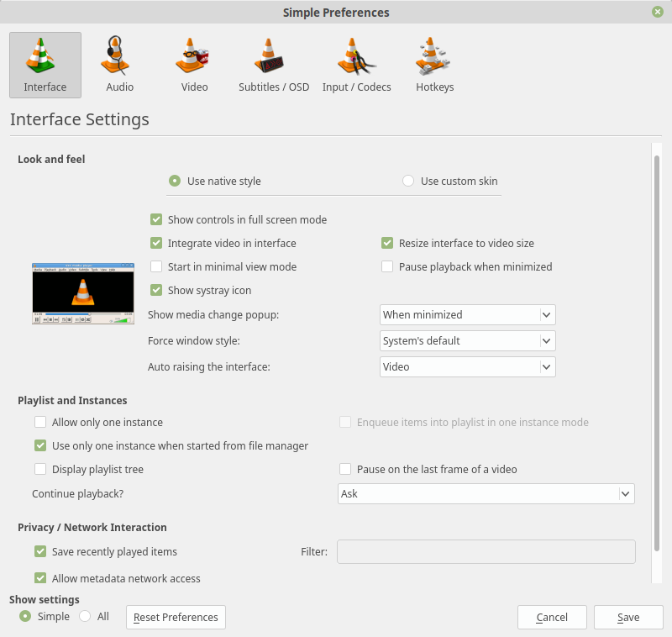Click the vertical scrollbar of settings

pos(656,336)
